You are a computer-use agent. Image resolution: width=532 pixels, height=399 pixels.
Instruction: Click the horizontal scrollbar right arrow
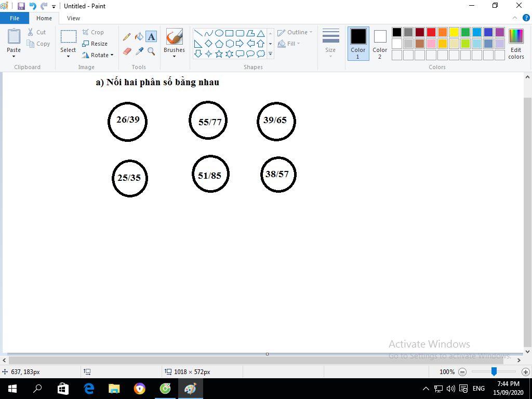519,361
